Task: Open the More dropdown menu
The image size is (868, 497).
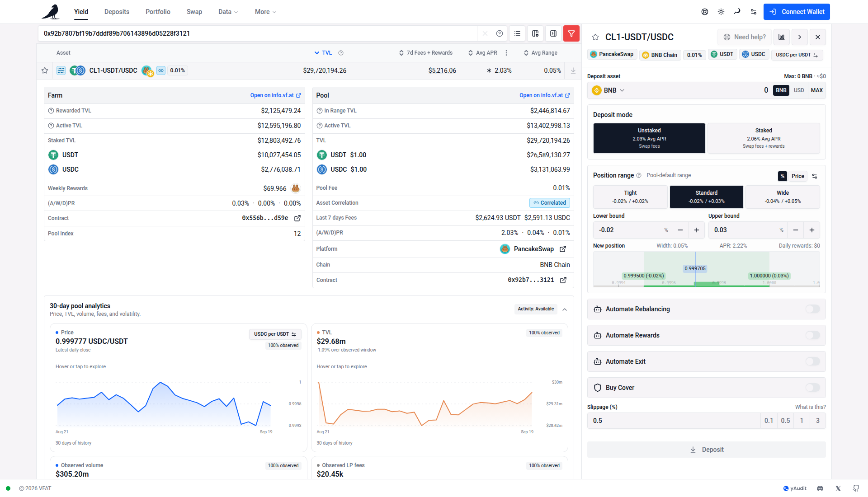Action: tap(265, 12)
